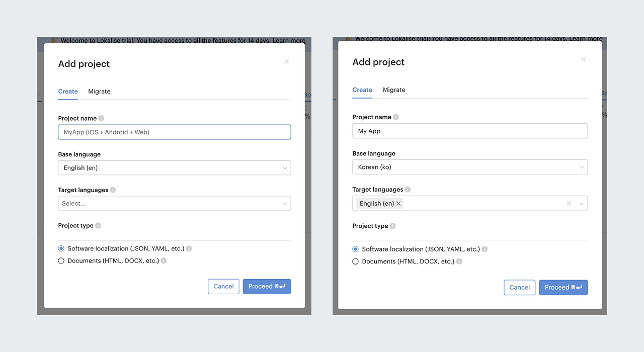The height and width of the screenshot is (352, 644).
Task: Click the Project name input field
Action: [x=174, y=132]
